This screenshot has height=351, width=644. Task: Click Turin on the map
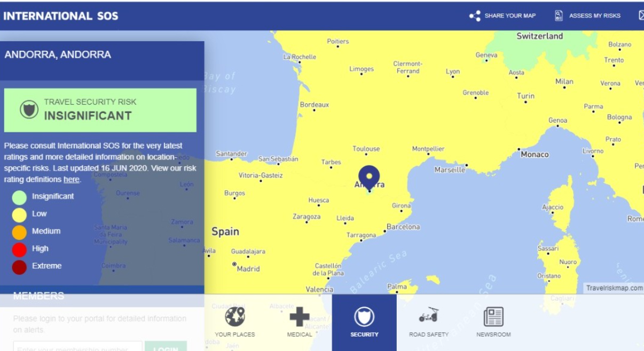[x=526, y=96]
